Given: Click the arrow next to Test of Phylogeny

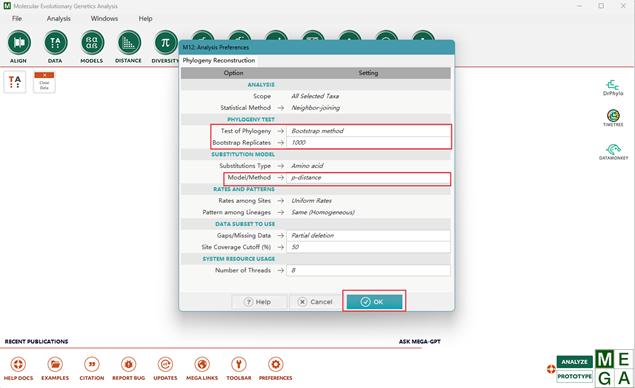Looking at the screenshot, I should point(280,131).
